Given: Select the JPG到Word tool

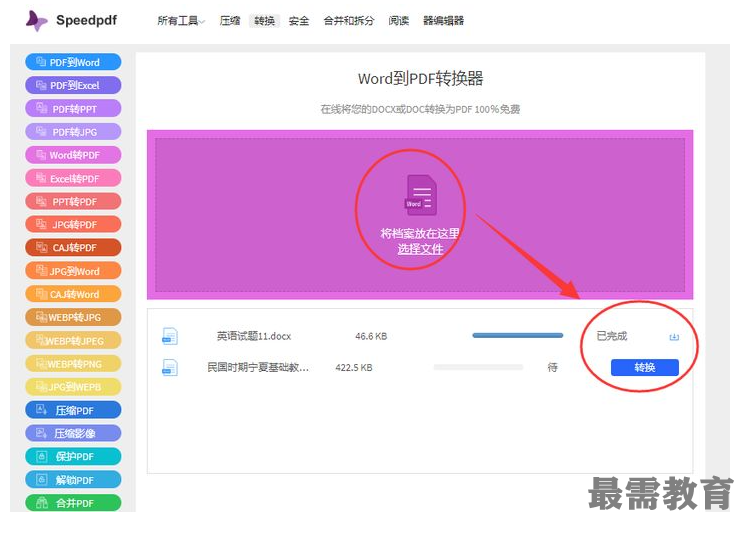Looking at the screenshot, I should (x=73, y=271).
